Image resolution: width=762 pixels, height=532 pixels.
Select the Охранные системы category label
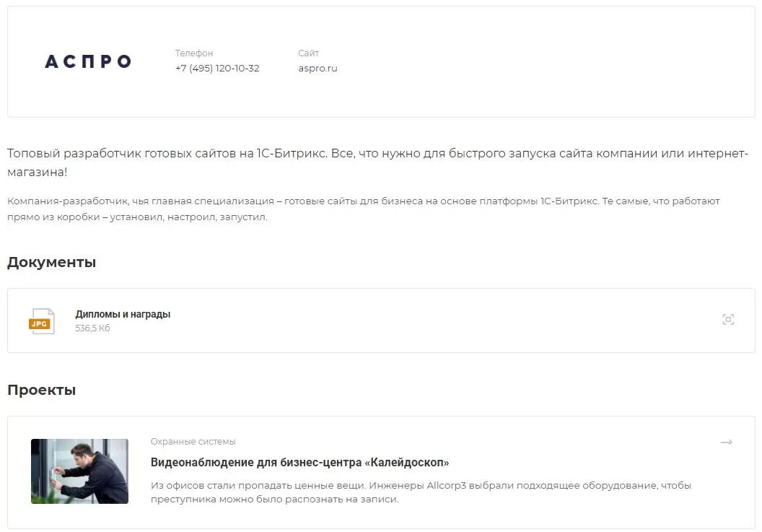[x=193, y=442]
